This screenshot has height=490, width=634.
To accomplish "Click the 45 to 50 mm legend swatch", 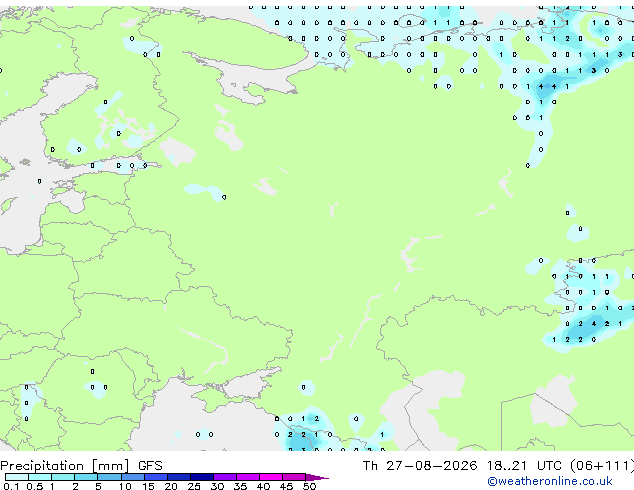I will tap(294, 477).
